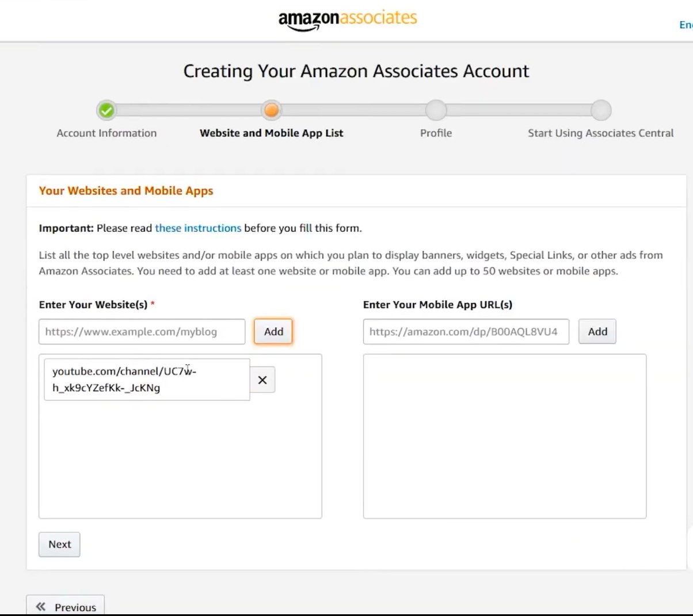
Task: Click the Next button
Action: [x=59, y=544]
